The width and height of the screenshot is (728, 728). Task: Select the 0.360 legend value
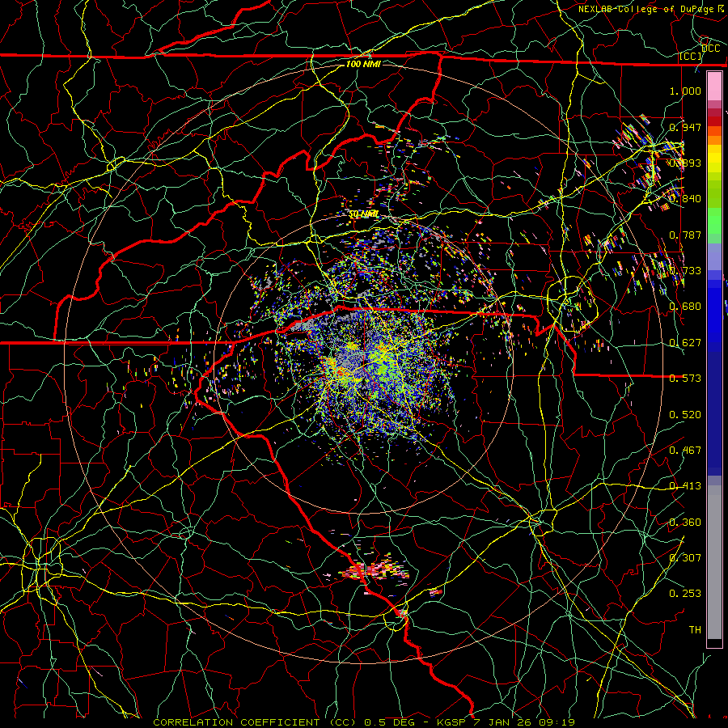tap(685, 523)
